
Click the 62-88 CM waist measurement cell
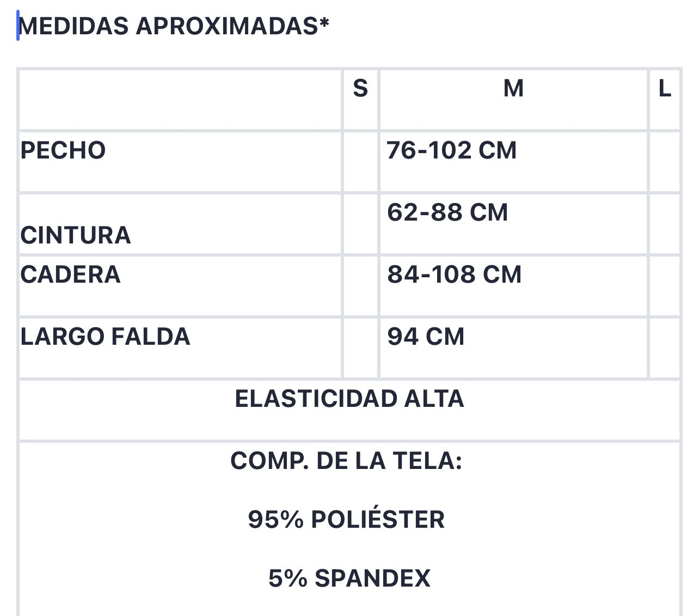pos(513,224)
